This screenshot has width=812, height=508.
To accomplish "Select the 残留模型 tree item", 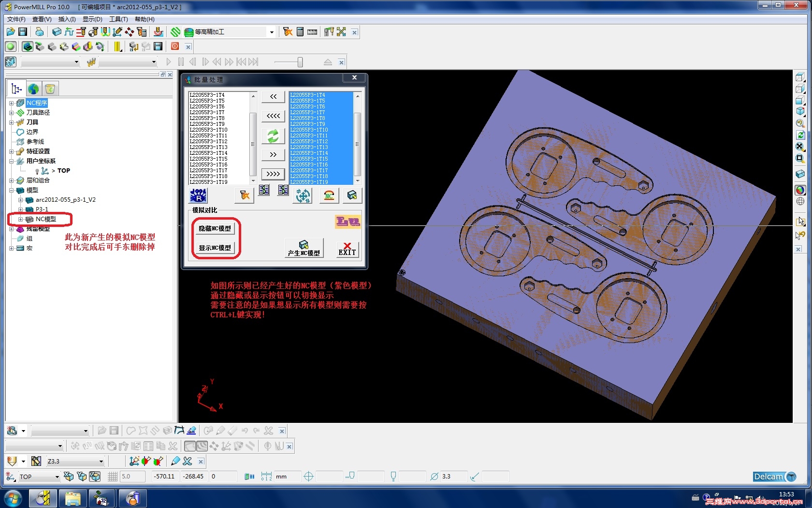I will pos(38,229).
